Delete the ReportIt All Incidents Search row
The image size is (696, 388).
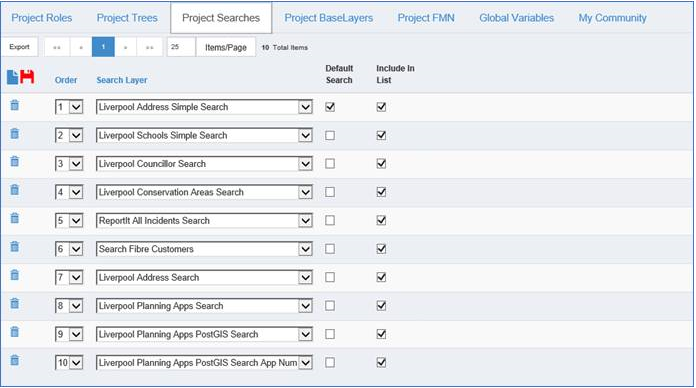click(15, 218)
